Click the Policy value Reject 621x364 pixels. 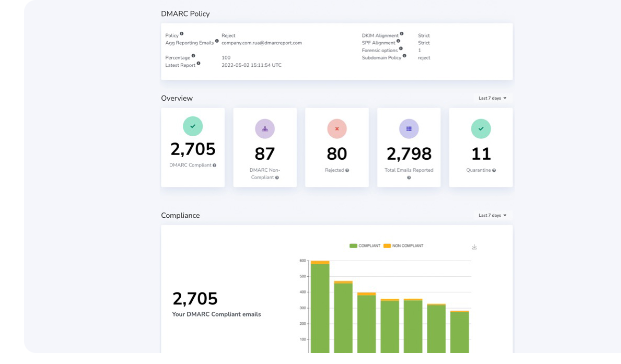tap(229, 36)
